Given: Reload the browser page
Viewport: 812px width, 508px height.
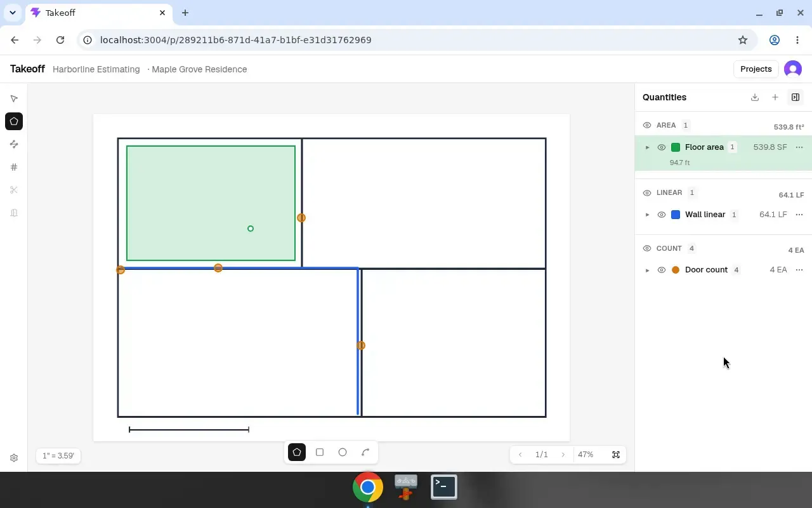Looking at the screenshot, I should coord(60,40).
